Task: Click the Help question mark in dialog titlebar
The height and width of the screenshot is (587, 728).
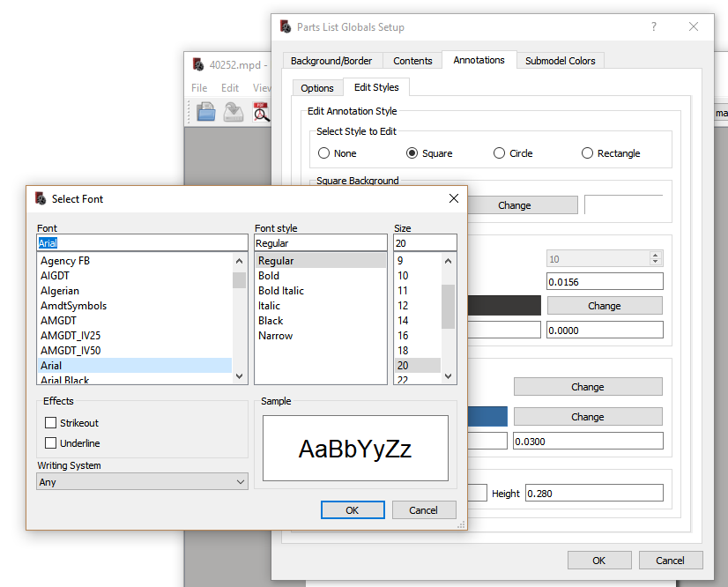Action: (653, 27)
